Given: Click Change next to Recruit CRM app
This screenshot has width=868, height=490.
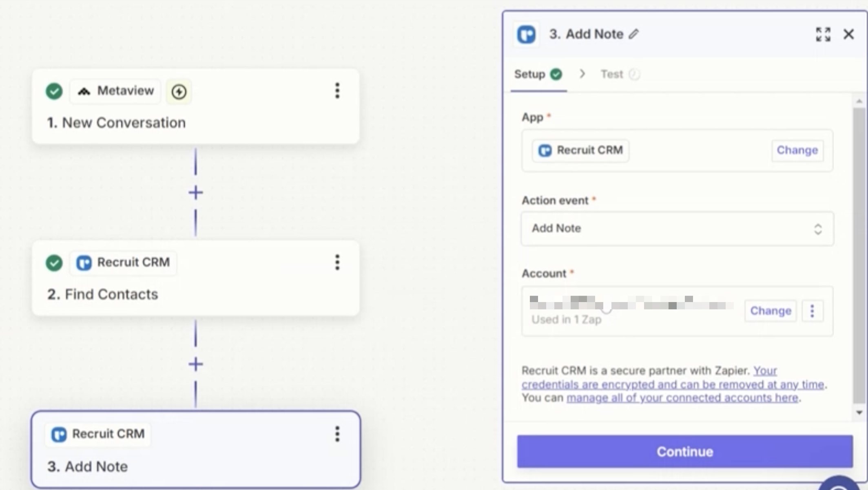Looking at the screenshot, I should click(x=797, y=150).
